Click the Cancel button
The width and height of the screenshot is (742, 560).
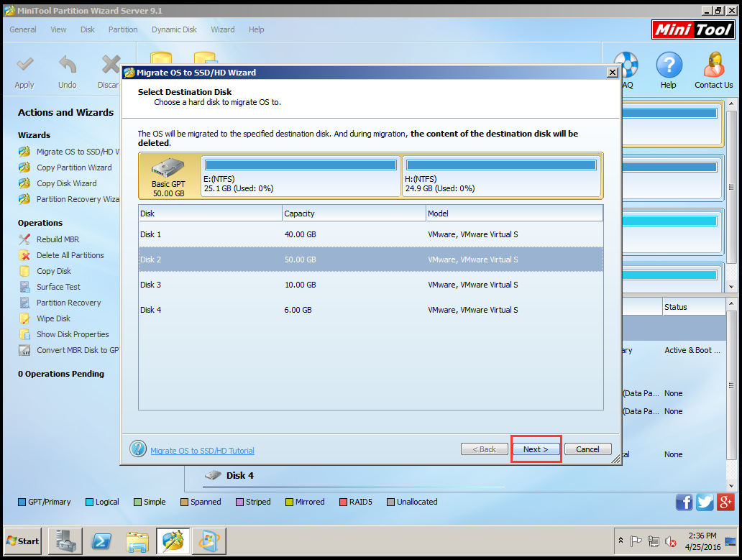point(587,449)
